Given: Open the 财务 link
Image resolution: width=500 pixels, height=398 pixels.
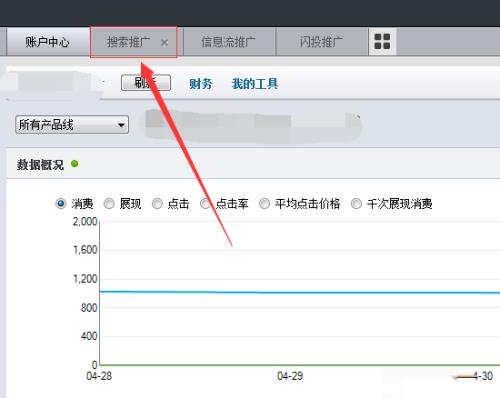Looking at the screenshot, I should 201,84.
